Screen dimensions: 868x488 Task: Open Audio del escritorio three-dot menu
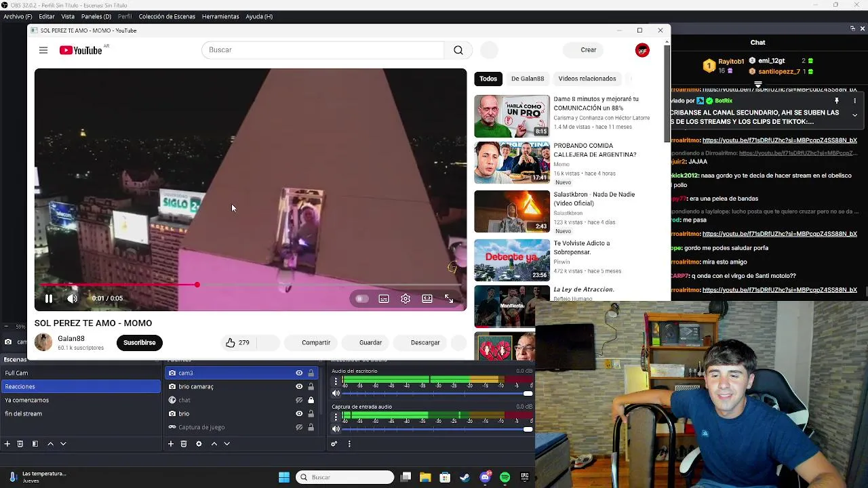(336, 382)
